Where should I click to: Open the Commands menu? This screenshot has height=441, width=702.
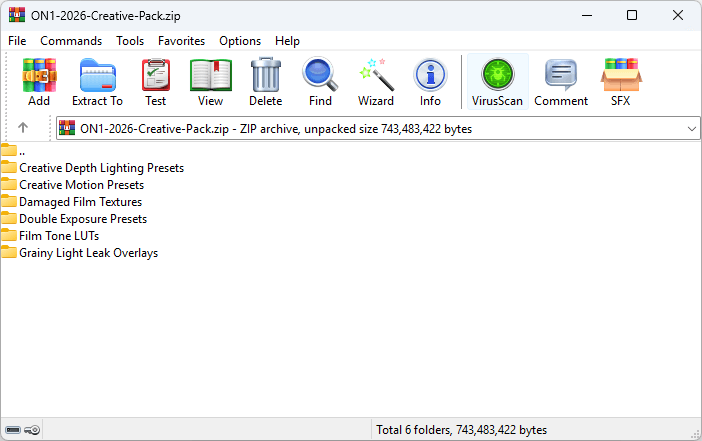click(x=71, y=41)
